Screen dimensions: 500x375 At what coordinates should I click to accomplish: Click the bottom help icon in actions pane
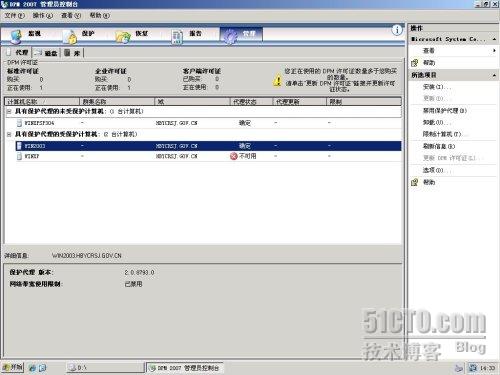click(415, 182)
